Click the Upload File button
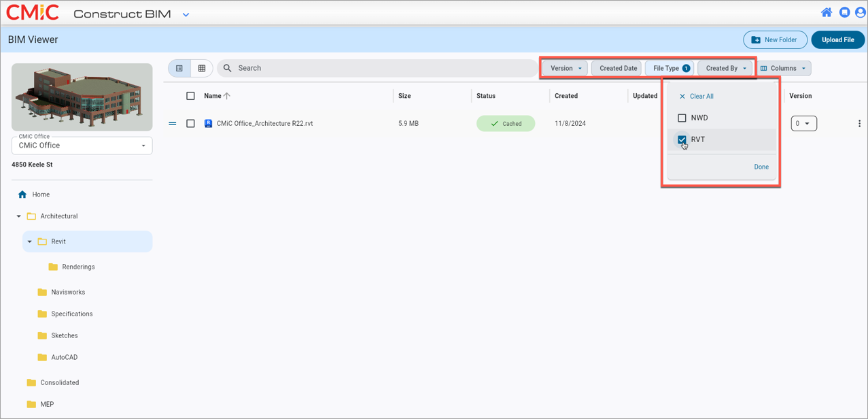This screenshot has height=419, width=868. tap(837, 40)
